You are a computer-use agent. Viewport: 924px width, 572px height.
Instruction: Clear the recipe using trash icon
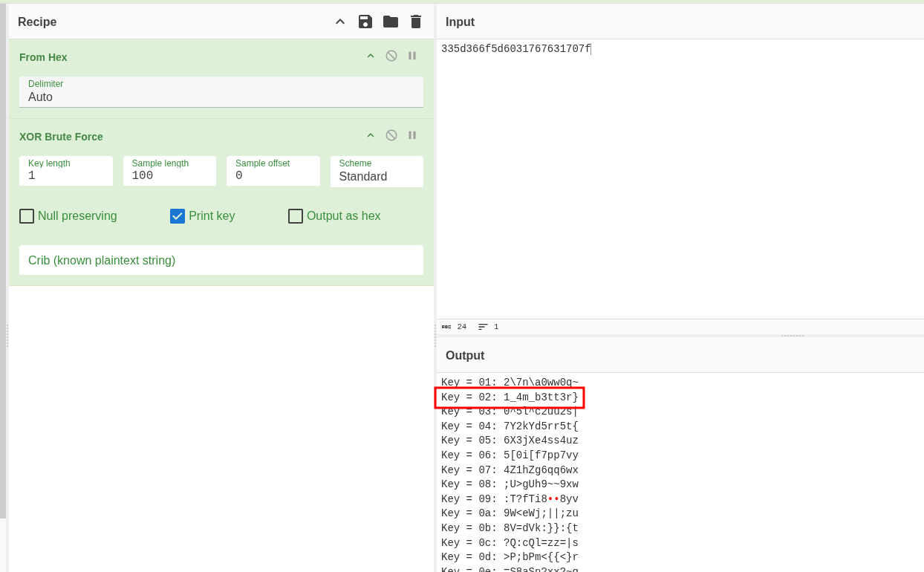point(416,22)
